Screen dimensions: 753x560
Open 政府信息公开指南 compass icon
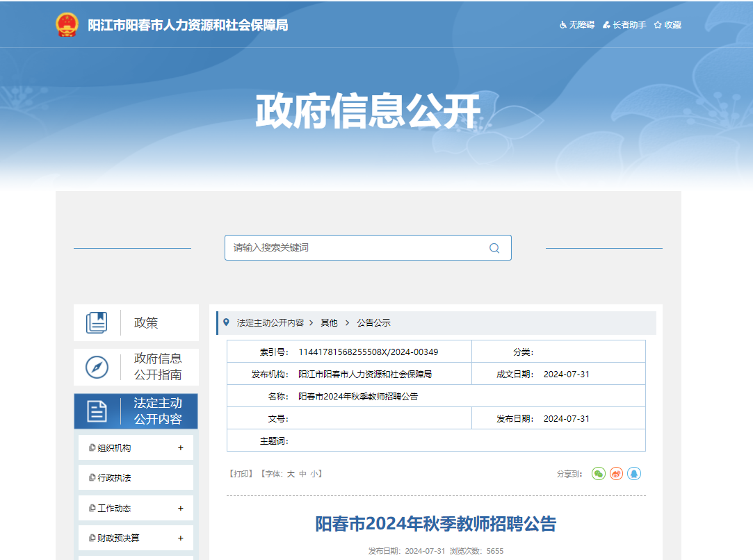97,367
